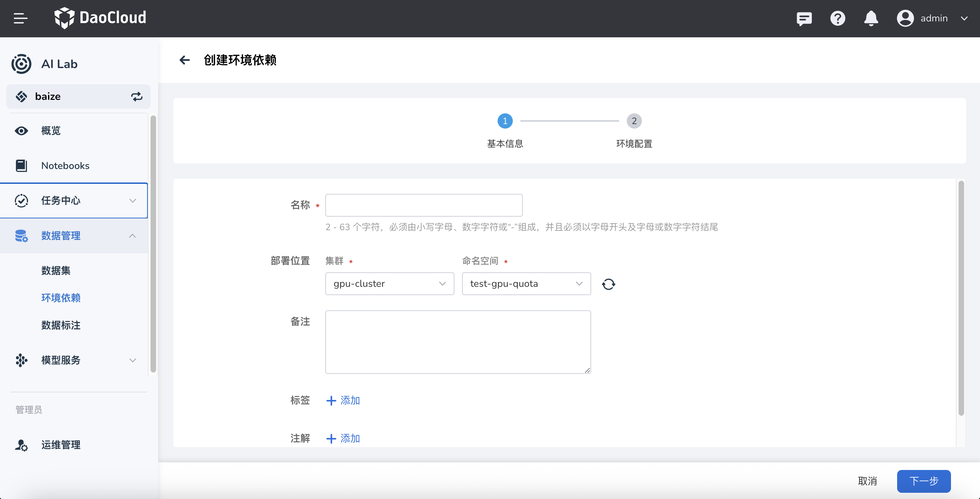
Task: Select the 概览 overview eye icon
Action: pyautogui.click(x=21, y=131)
